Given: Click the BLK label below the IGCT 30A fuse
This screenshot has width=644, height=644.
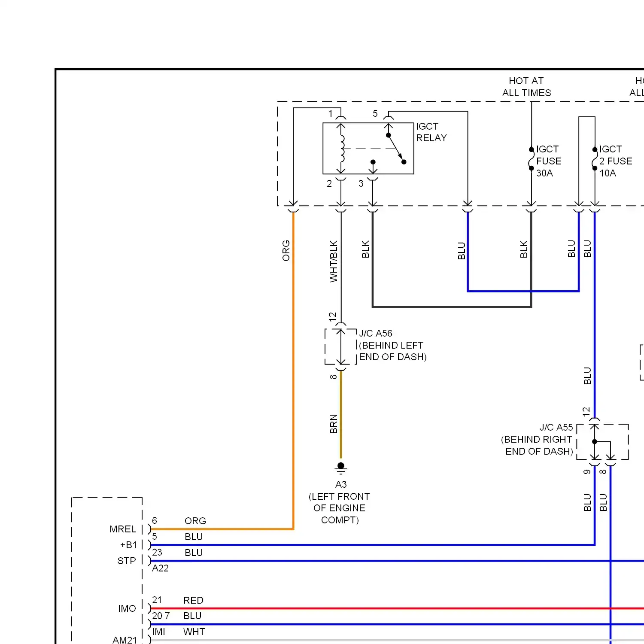Looking at the screenshot, I should 524,249.
